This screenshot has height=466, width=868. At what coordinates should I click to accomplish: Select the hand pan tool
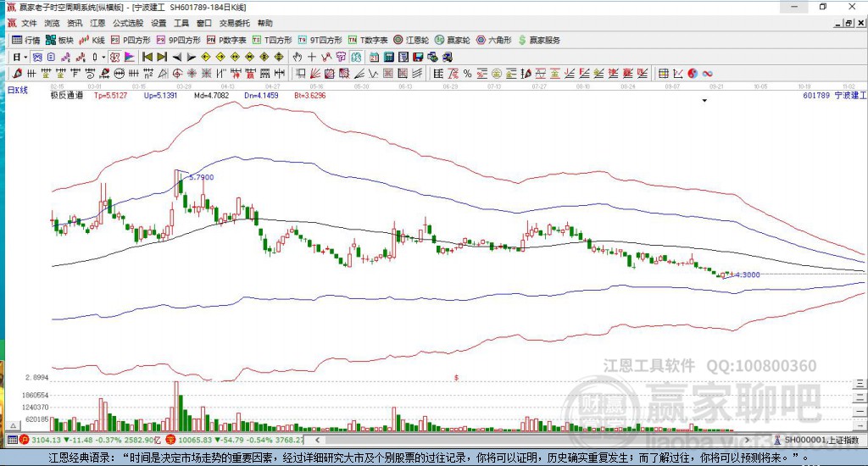[x=298, y=57]
